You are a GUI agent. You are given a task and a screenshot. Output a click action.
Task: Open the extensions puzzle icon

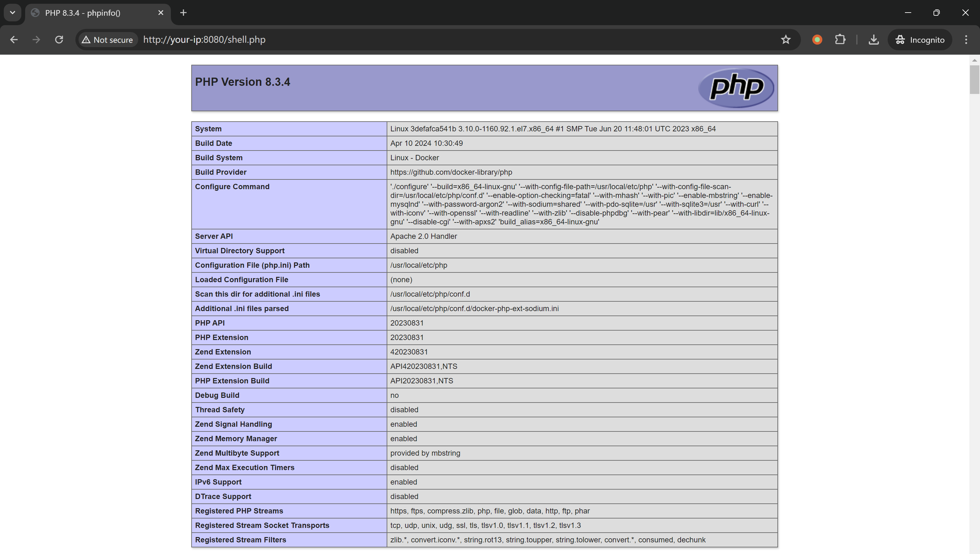coord(840,40)
